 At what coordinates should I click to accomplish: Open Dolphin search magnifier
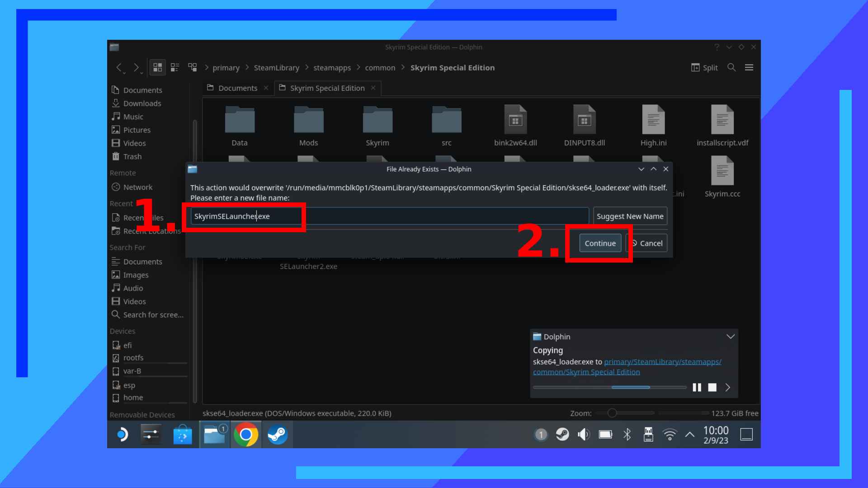click(x=731, y=67)
